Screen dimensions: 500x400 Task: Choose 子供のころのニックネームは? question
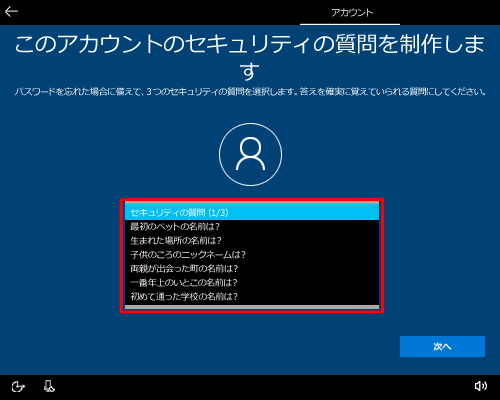coord(252,255)
